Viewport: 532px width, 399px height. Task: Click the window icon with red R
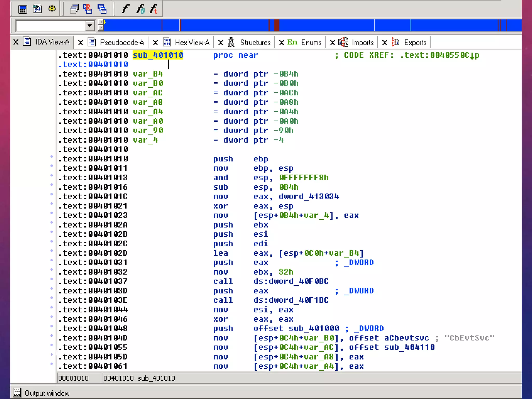tap(88, 9)
